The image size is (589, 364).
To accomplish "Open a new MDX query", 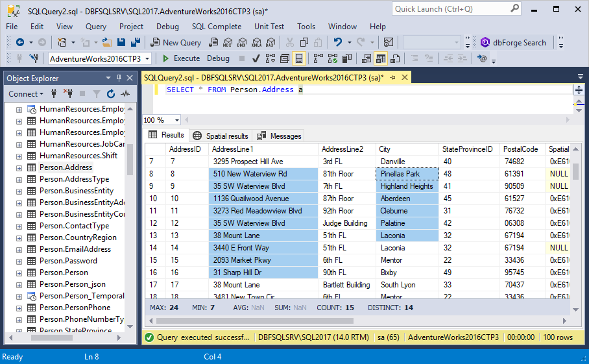I will (228, 42).
